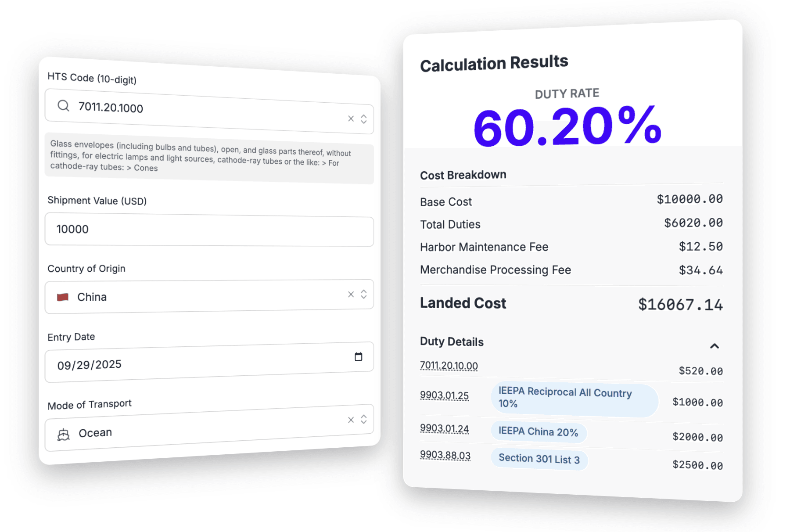Clear the HTS Code field with X icon
This screenshot has height=532, width=790.
tap(351, 119)
